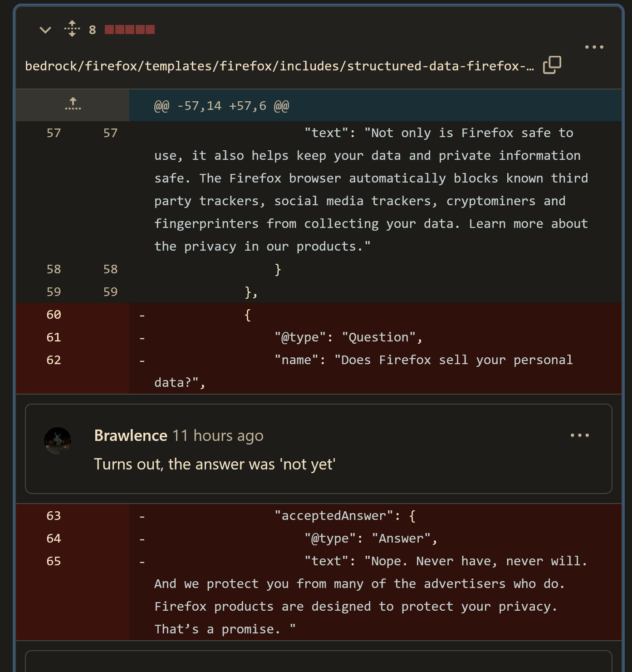Click new-side line number 59
The image size is (632, 672).
click(110, 292)
